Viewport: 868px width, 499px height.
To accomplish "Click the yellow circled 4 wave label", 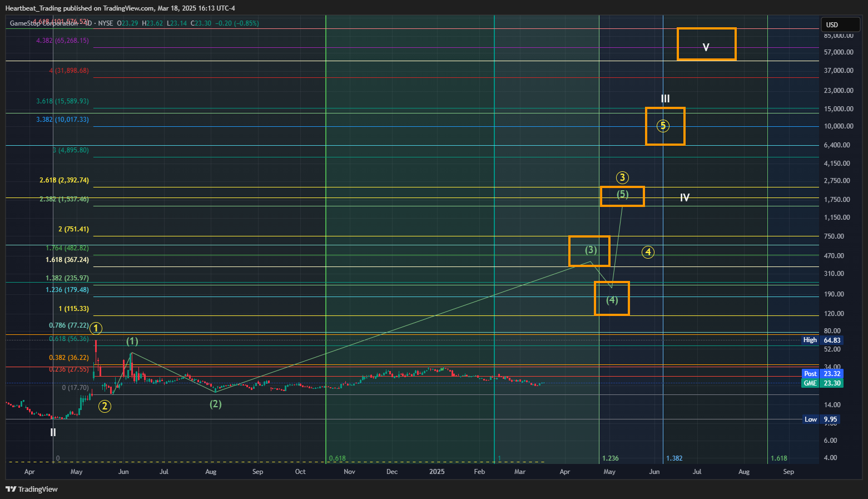I will point(648,252).
